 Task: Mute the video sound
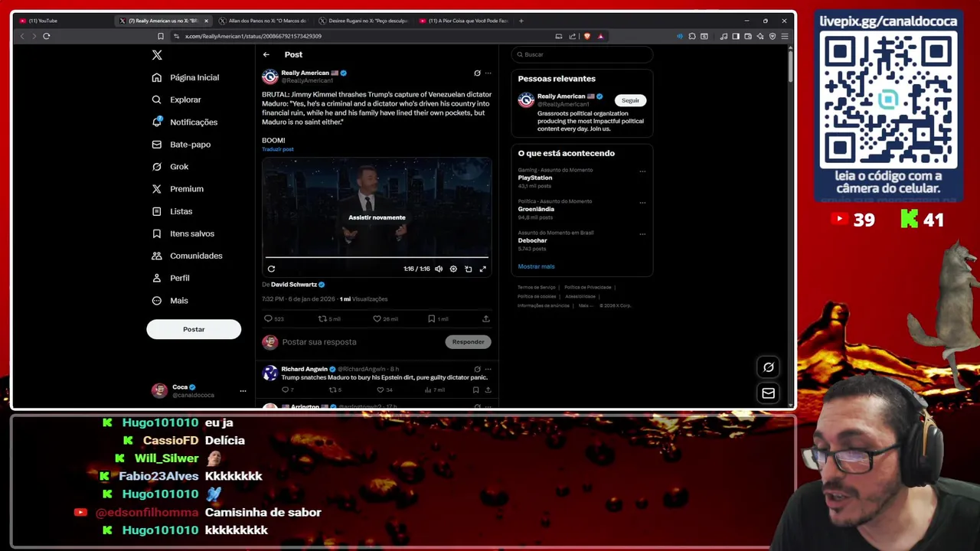pos(439,269)
